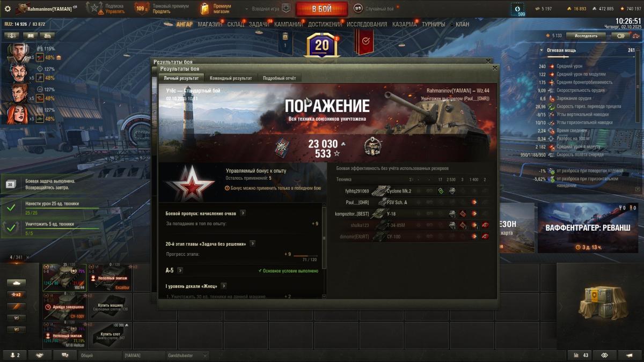Click the Cyclone Mk.2 tank icon

coord(380,191)
